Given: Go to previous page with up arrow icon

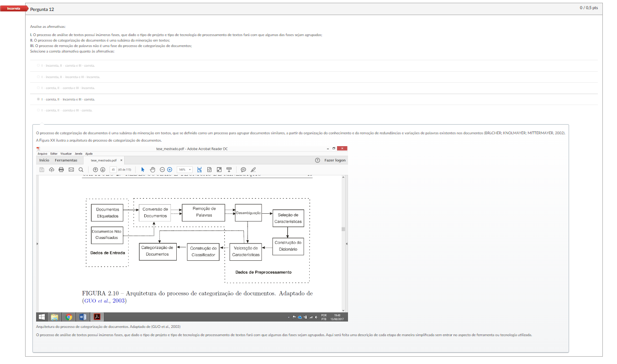Looking at the screenshot, I should (x=95, y=169).
